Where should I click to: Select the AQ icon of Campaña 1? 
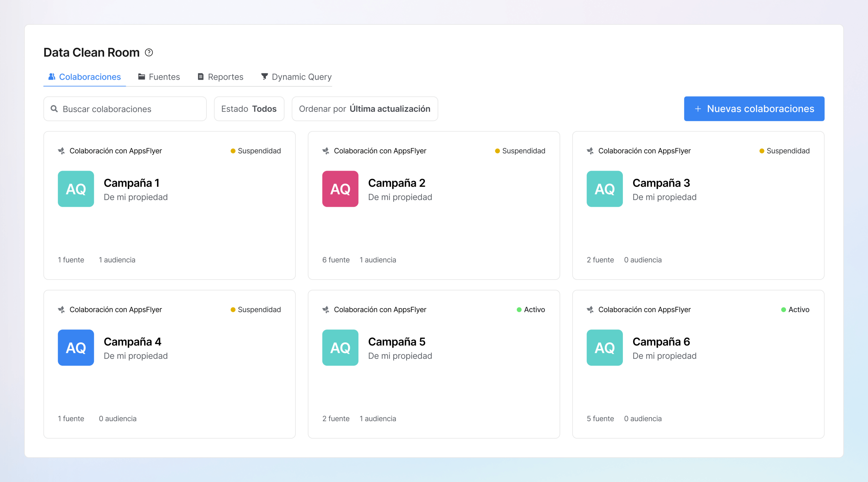(x=76, y=189)
